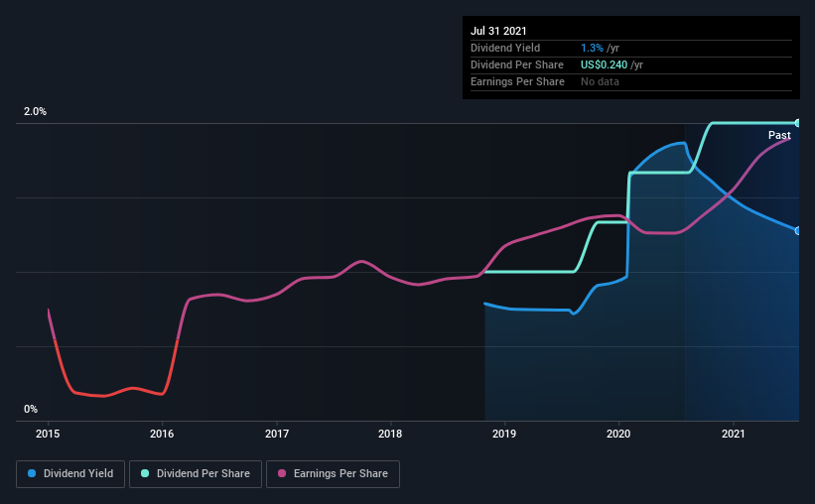
Task: Select the teal Dividend Per Share endpoint marker
Action: coord(798,123)
